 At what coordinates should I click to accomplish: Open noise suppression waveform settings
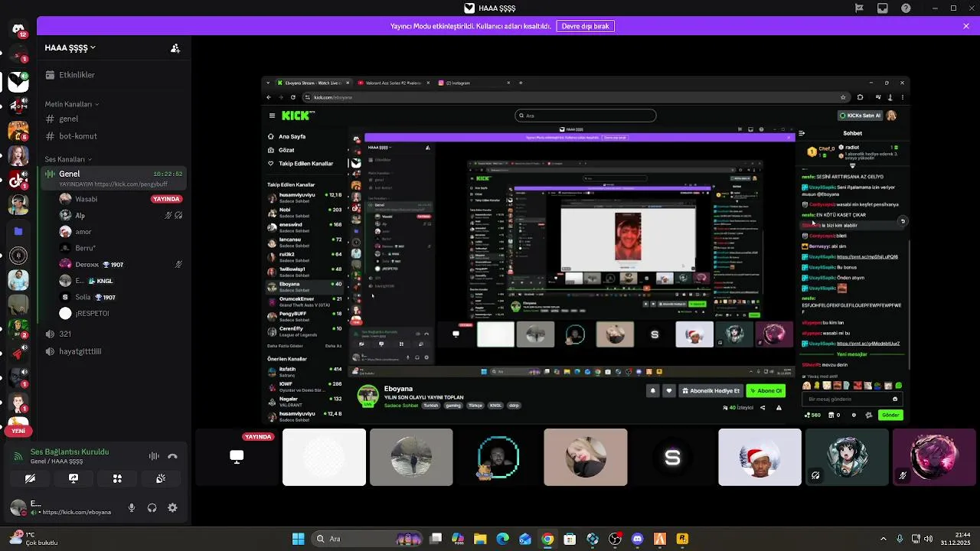(x=154, y=456)
